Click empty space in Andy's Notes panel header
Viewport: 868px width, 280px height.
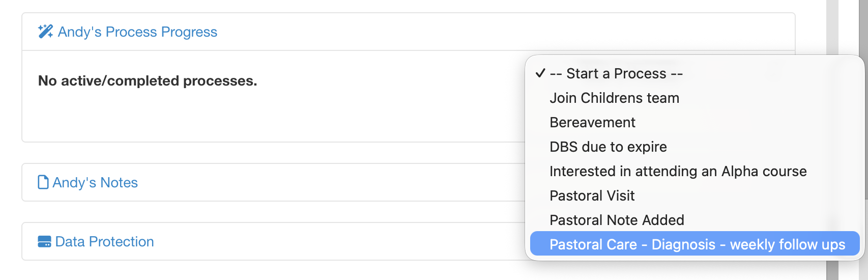click(x=331, y=182)
